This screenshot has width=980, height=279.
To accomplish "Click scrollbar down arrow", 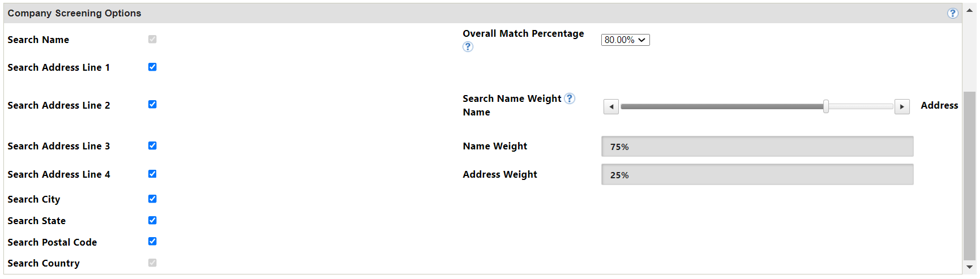I will coord(969,267).
